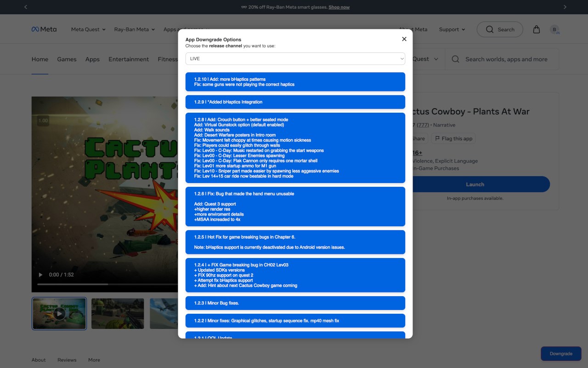The height and width of the screenshot is (368, 588).
Task: Open the Support menu
Action: pos(452,29)
